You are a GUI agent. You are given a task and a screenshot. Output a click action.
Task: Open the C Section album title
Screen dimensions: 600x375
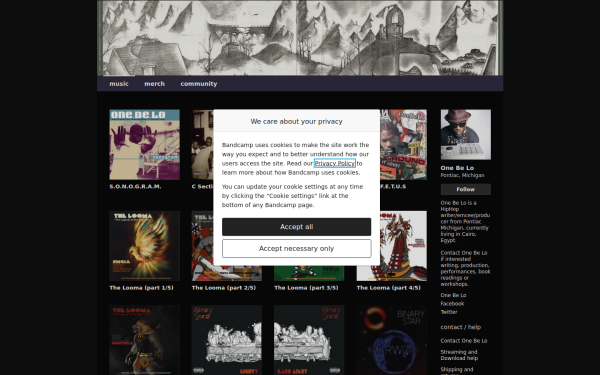(202, 186)
